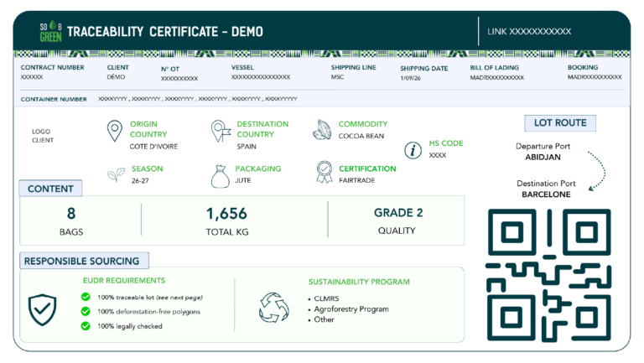This screenshot has width=644, height=363.
Task: Click the check next to 100% traceable lot
Action: click(86, 297)
